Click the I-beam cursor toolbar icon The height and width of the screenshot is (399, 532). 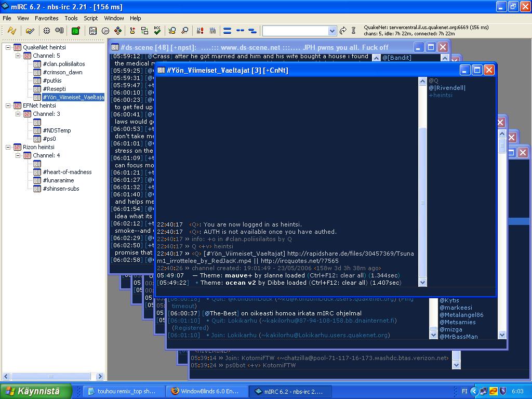click(x=353, y=31)
